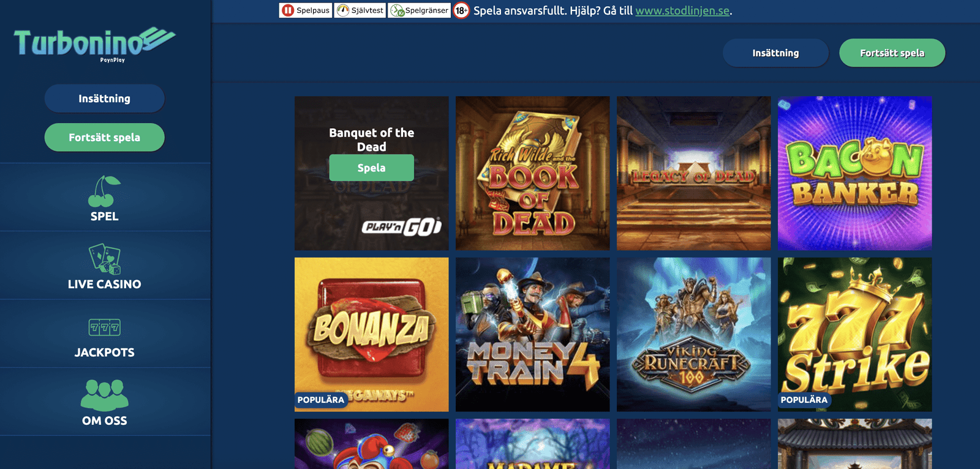The width and height of the screenshot is (980, 469).
Task: Click the Spelpaus pause icon
Action: (288, 10)
